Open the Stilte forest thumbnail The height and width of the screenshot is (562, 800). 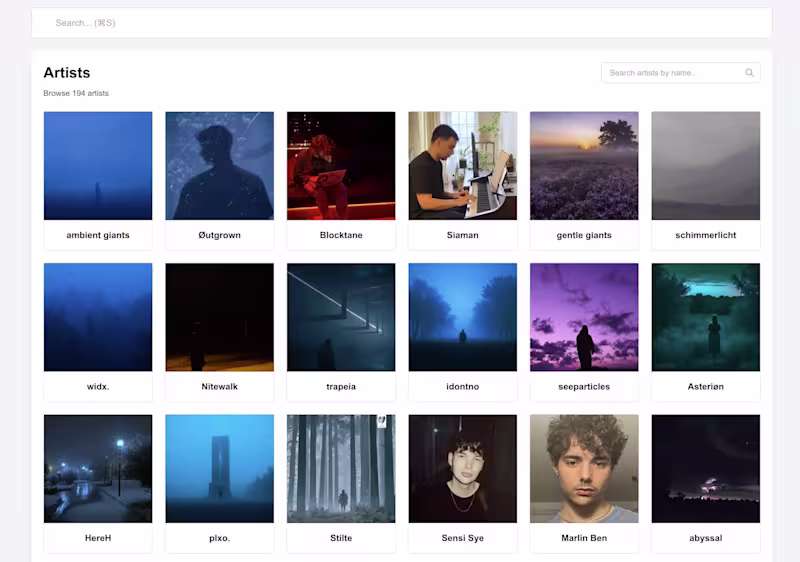(341, 469)
